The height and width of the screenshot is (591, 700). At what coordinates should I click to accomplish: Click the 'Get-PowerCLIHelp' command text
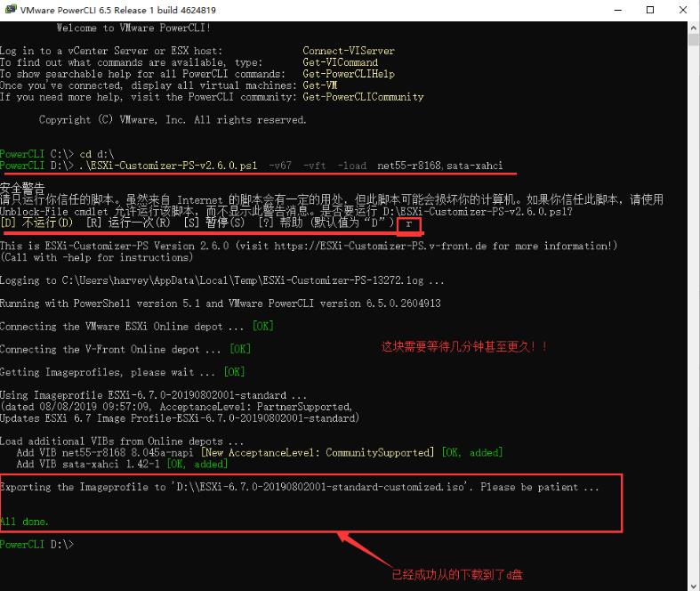(349, 74)
